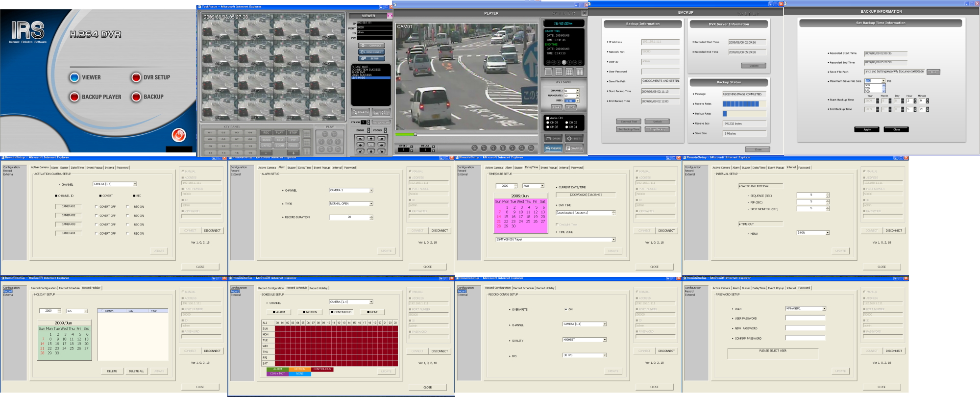980x397 pixels.
Task: Select sixteen-split layout in the Player
Action: pyautogui.click(x=580, y=72)
